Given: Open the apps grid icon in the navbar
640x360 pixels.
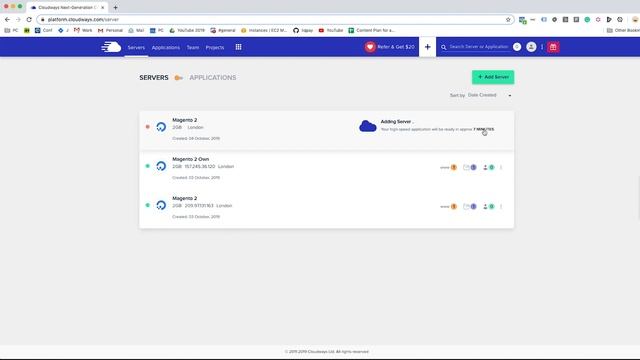Looking at the screenshot, I should [x=238, y=47].
